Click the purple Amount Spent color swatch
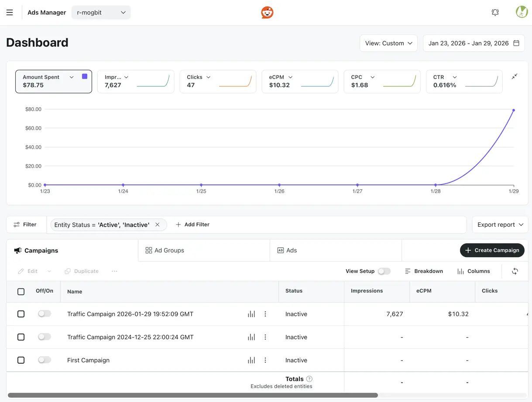The height and width of the screenshot is (402, 532). (x=85, y=77)
